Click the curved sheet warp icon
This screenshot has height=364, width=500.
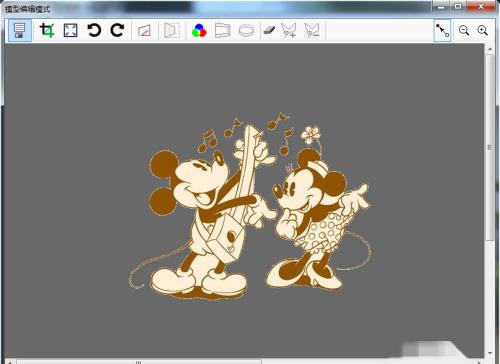click(x=222, y=30)
